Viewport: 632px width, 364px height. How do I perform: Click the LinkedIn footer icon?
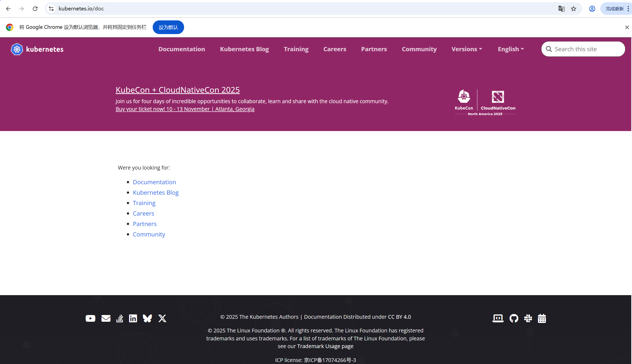click(x=133, y=318)
